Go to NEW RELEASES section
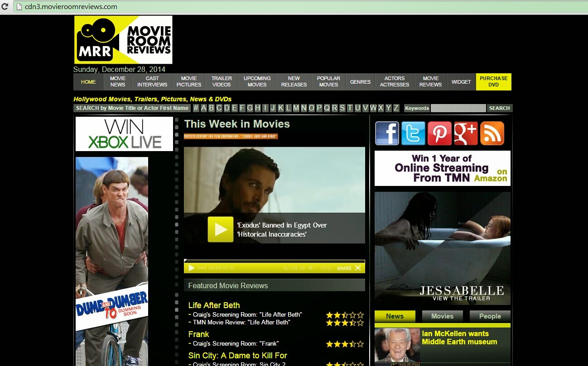 tap(294, 82)
